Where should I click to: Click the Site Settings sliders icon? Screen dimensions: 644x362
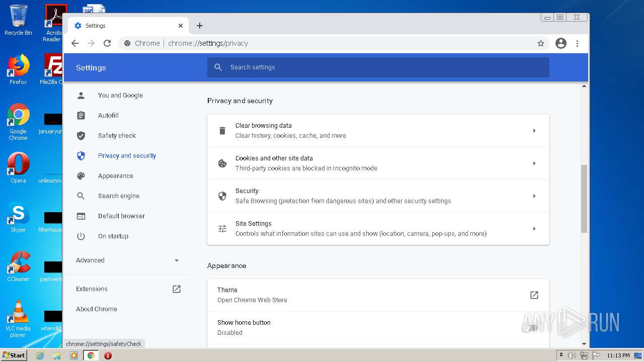[222, 229]
